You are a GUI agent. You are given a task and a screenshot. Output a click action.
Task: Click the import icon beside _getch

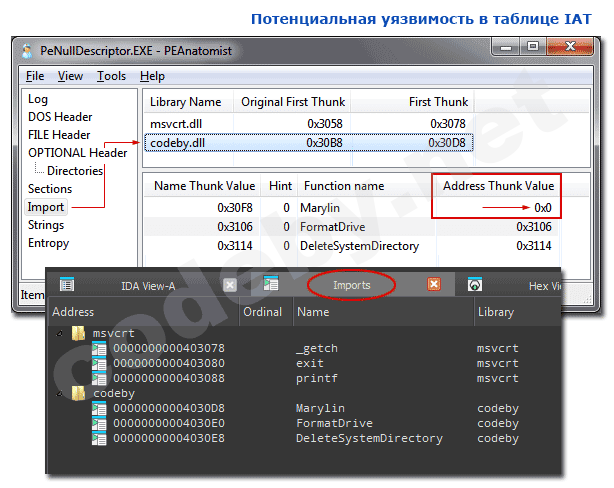tap(98, 348)
